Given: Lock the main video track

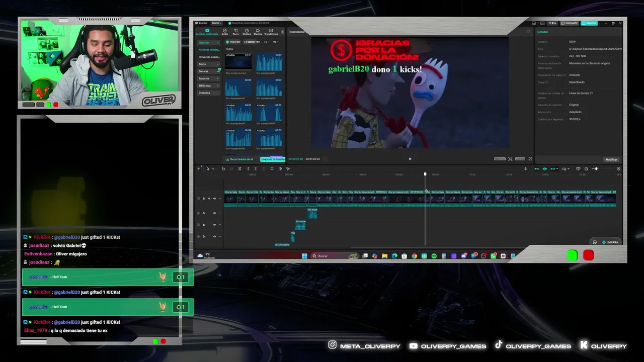Looking at the screenshot, I should tap(204, 199).
